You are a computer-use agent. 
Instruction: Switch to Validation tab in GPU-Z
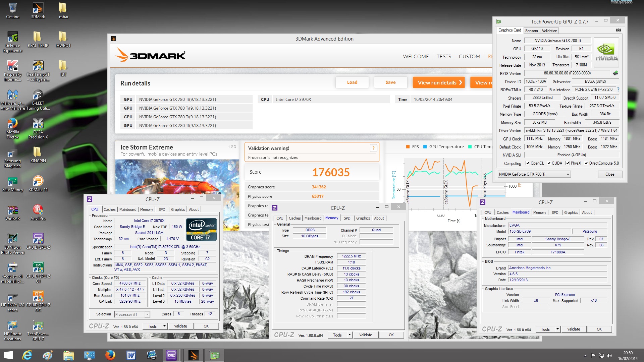pyautogui.click(x=549, y=31)
